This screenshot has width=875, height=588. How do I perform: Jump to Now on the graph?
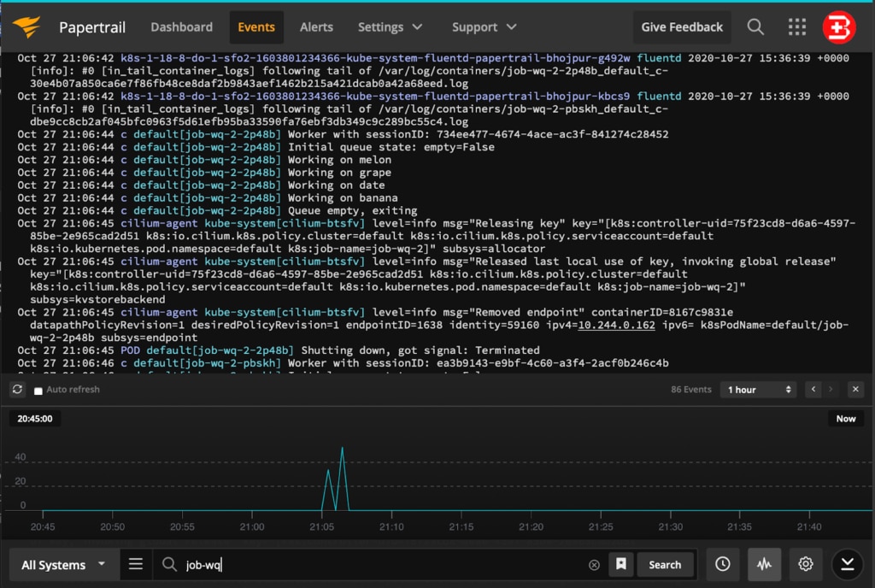(845, 419)
